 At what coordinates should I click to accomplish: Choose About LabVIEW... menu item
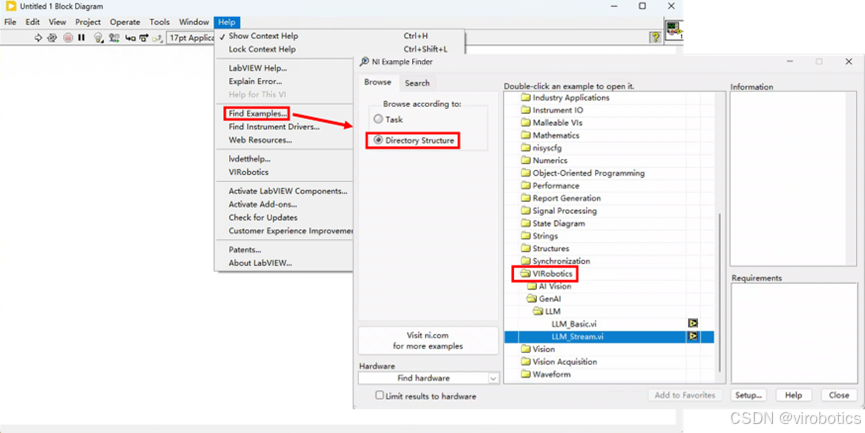coord(260,263)
